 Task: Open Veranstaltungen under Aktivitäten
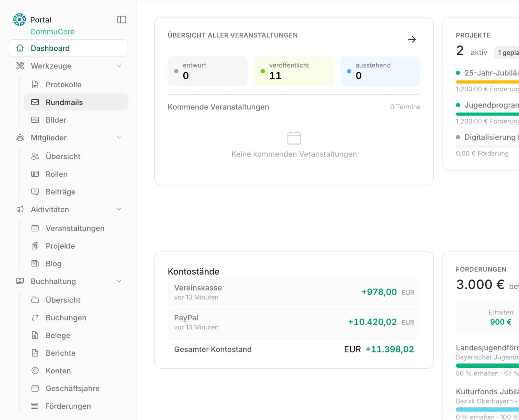[x=76, y=228]
